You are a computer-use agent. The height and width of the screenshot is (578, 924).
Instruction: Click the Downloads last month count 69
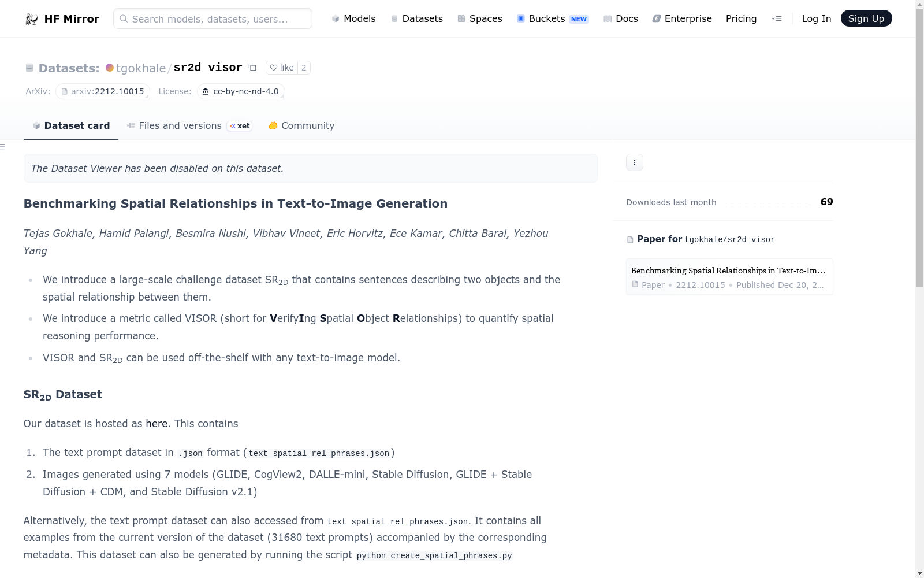[827, 202]
